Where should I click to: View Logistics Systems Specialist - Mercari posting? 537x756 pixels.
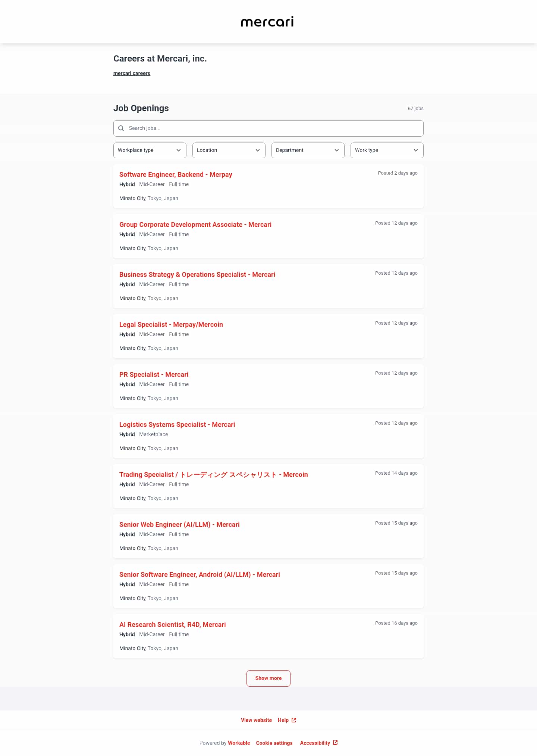click(x=177, y=425)
